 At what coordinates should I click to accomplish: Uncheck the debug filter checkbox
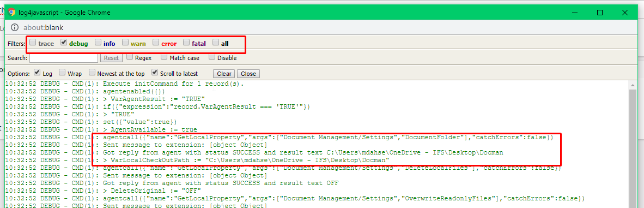[63, 43]
